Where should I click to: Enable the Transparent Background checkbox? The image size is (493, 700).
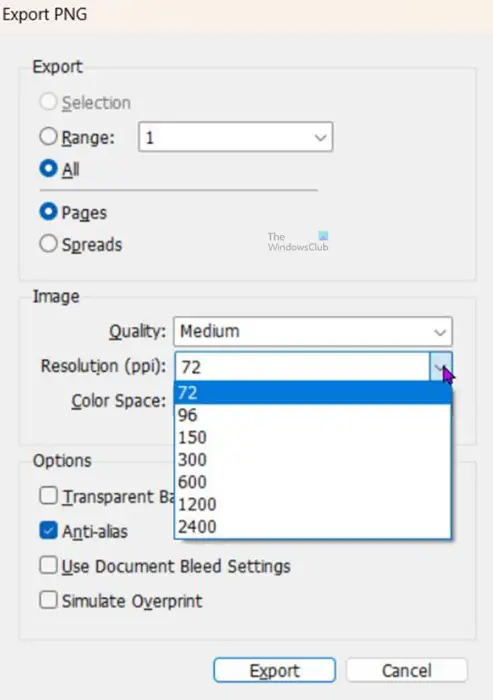click(48, 496)
